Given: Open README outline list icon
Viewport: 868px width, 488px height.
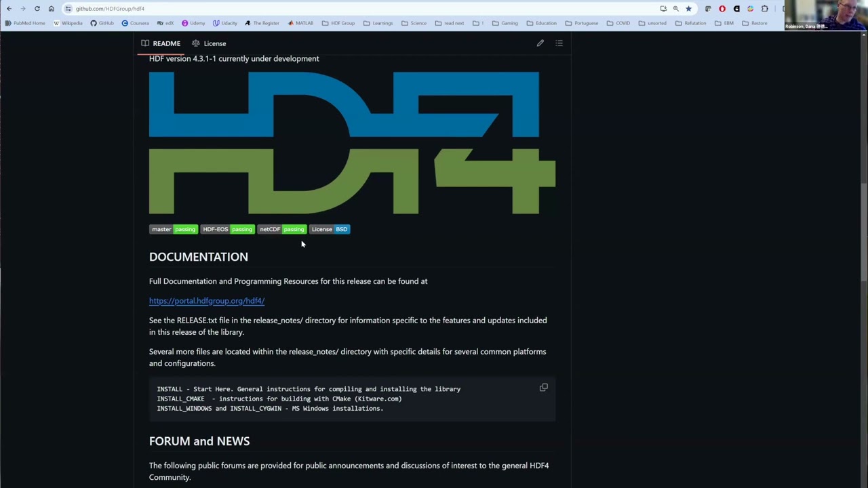Looking at the screenshot, I should coord(559,43).
